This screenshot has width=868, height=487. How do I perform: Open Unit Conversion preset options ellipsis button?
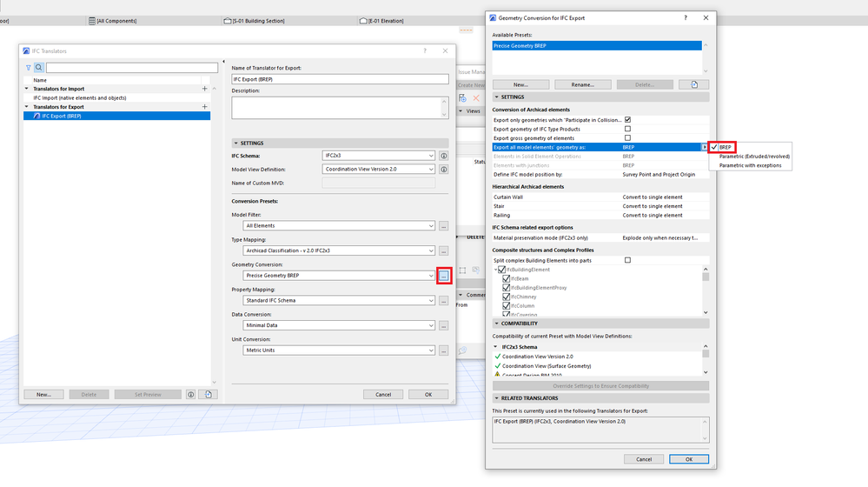444,350
